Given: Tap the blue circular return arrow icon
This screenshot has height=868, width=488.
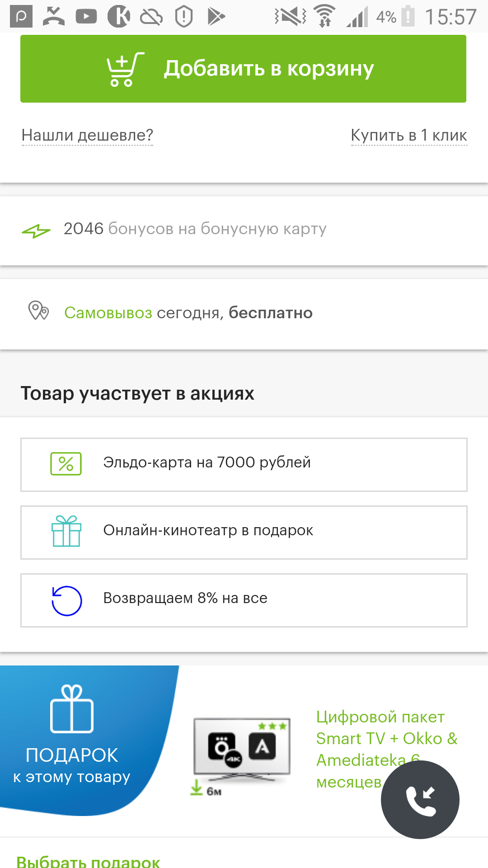Looking at the screenshot, I should [x=66, y=600].
